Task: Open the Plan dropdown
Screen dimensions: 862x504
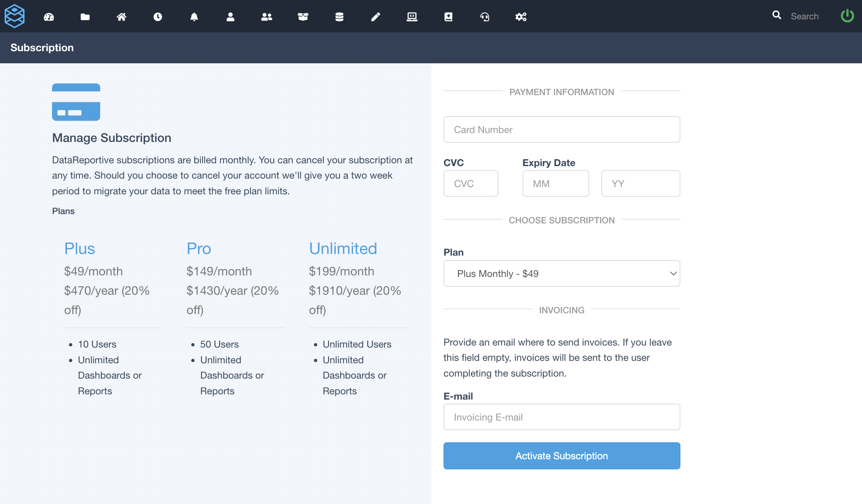Action: [562, 273]
